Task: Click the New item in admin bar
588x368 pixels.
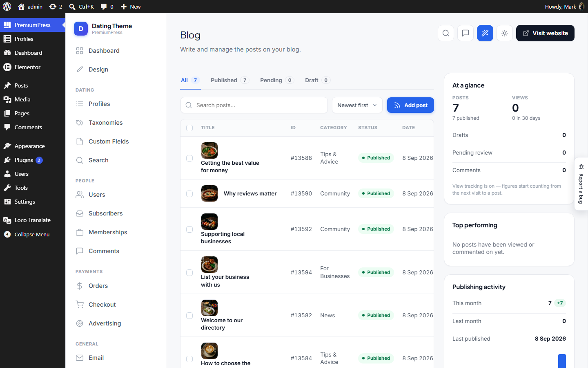Action: click(x=131, y=7)
